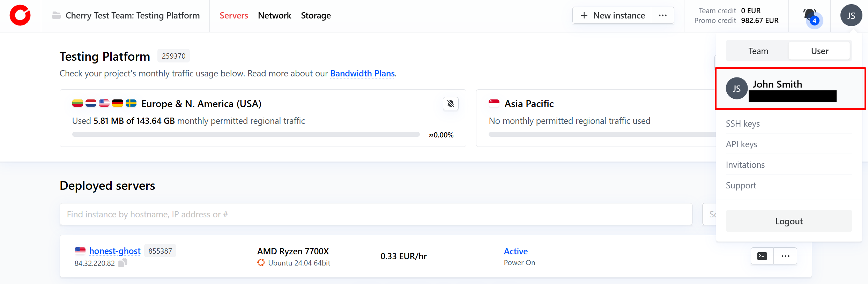Switch to the User tab

[x=819, y=51]
